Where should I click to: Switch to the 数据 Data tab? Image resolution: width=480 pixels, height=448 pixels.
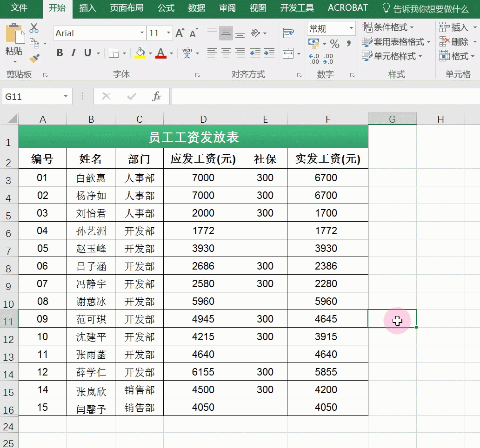197,7
